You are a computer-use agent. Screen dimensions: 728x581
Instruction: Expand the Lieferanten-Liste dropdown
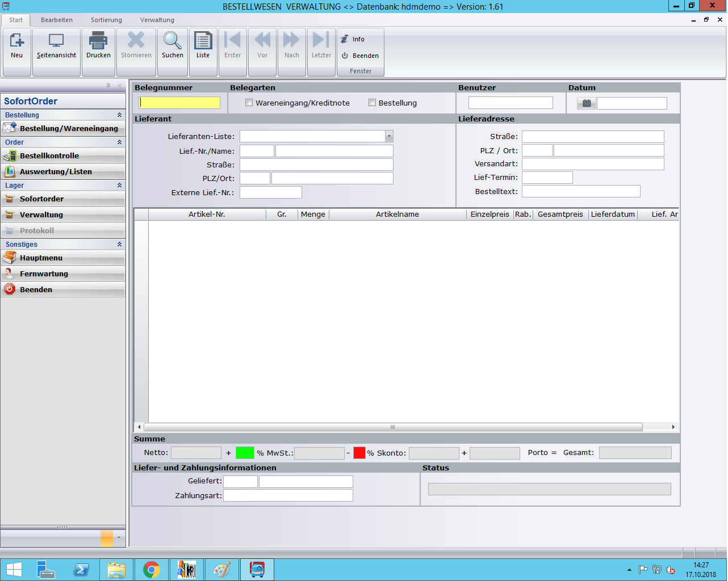click(x=389, y=136)
